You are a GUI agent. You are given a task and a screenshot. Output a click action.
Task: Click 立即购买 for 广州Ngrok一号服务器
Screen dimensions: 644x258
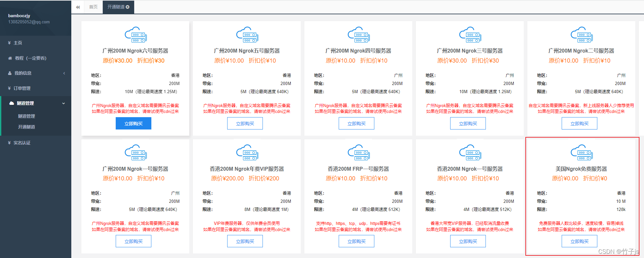(134, 241)
